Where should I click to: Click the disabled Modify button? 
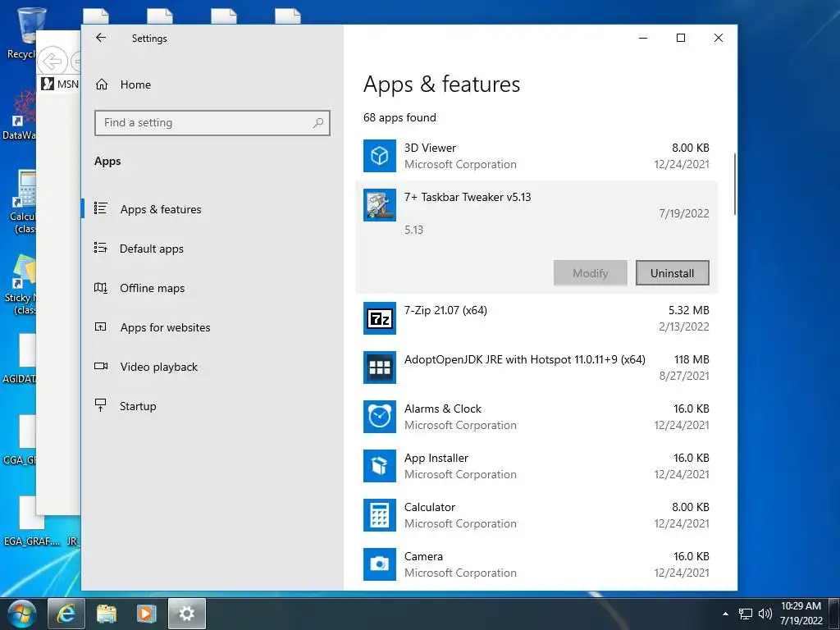[591, 273]
